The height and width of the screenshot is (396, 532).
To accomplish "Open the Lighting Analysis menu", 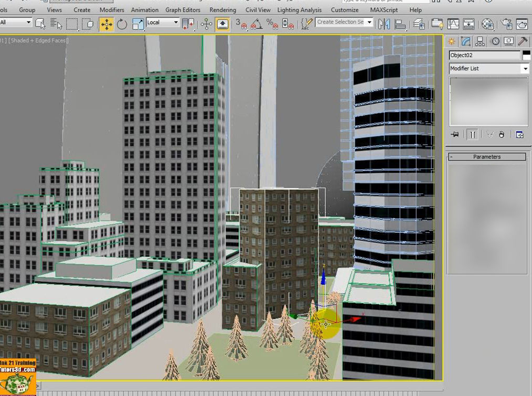I will tap(299, 10).
